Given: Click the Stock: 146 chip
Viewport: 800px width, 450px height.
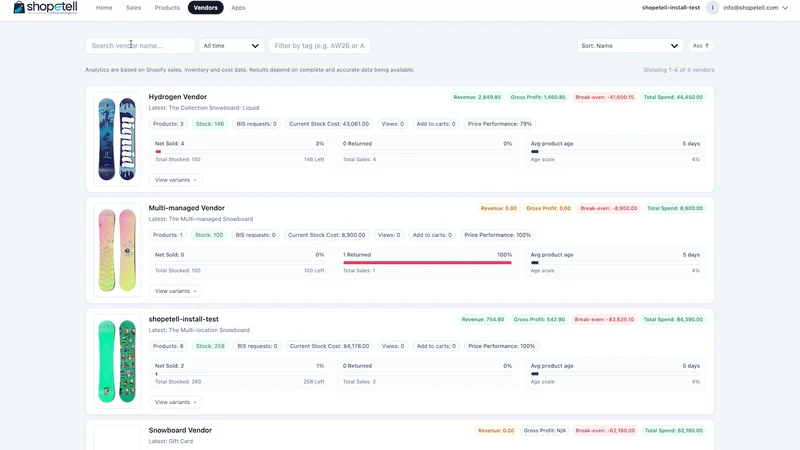Looking at the screenshot, I should [210, 124].
